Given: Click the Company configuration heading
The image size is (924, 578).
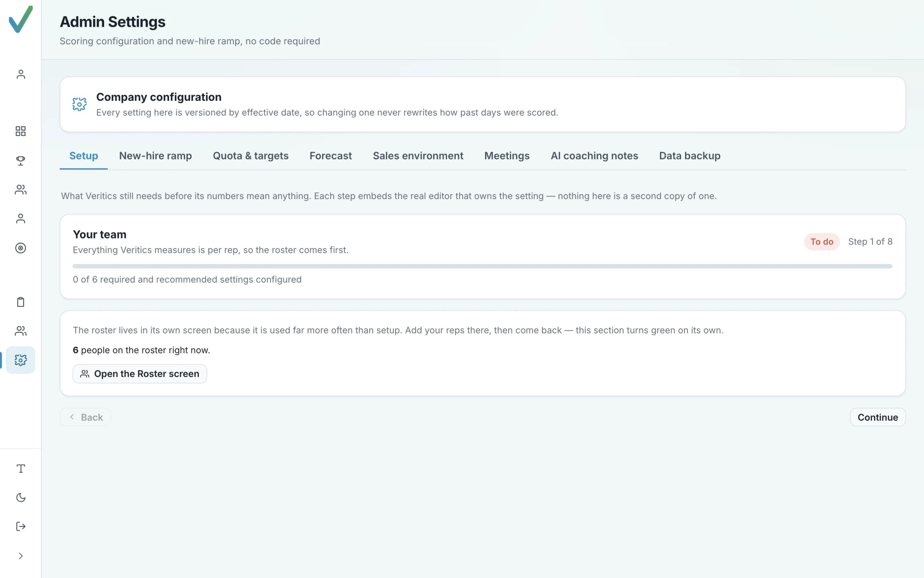Looking at the screenshot, I should (x=159, y=97).
